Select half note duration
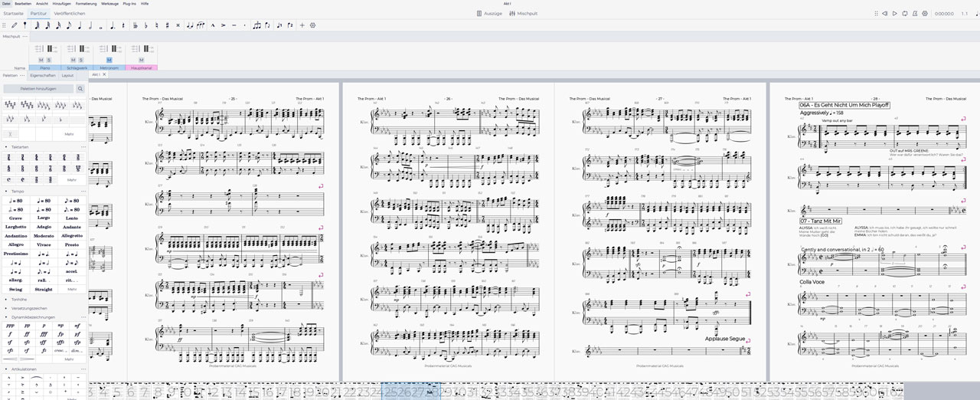Viewport: 980px width, 400px height. [x=90, y=25]
